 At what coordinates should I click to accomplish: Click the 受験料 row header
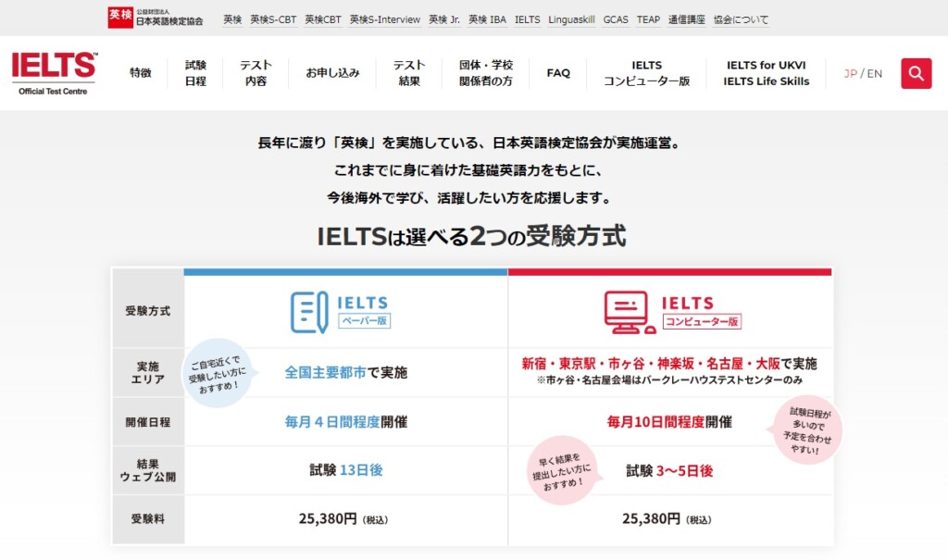tap(148, 519)
